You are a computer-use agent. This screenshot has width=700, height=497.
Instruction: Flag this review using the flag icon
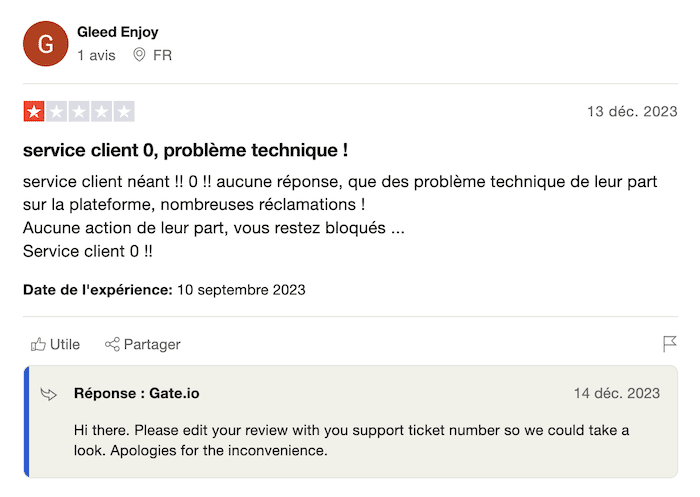tap(670, 344)
